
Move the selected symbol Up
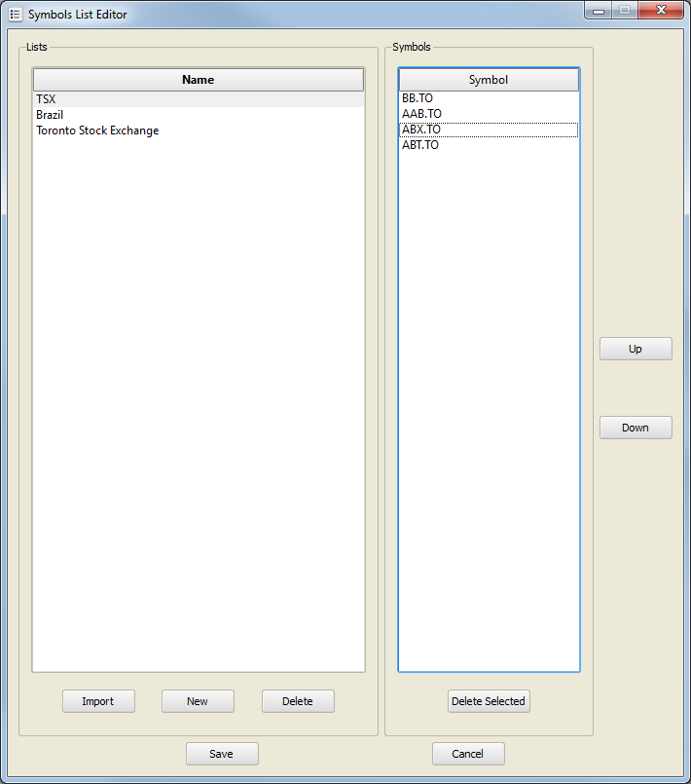[x=636, y=349]
